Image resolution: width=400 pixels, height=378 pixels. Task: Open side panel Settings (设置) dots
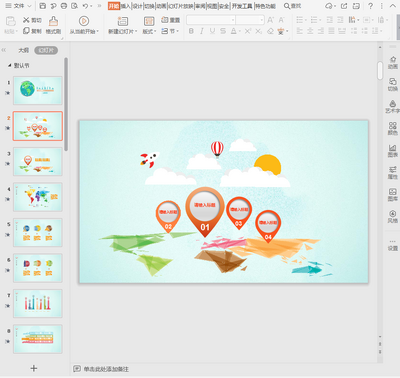393,245
